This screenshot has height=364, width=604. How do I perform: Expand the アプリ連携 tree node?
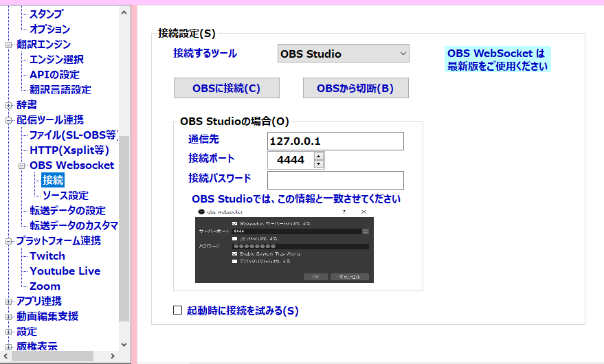pyautogui.click(x=8, y=302)
